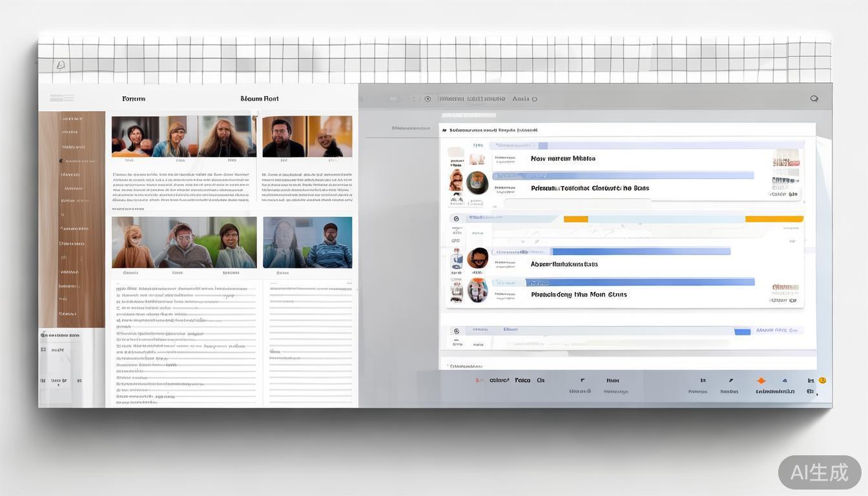
Task: Open the 'Mourn Ront' tab
Action: click(x=260, y=99)
